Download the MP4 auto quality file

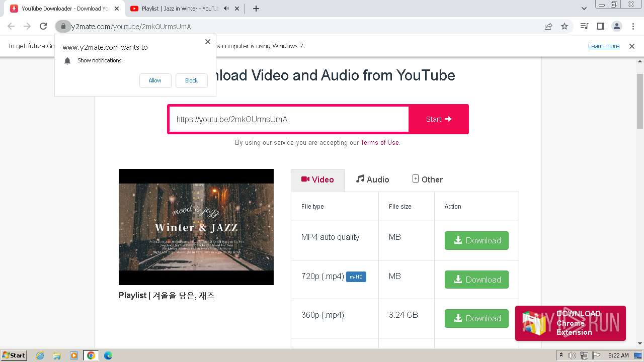tap(476, 240)
